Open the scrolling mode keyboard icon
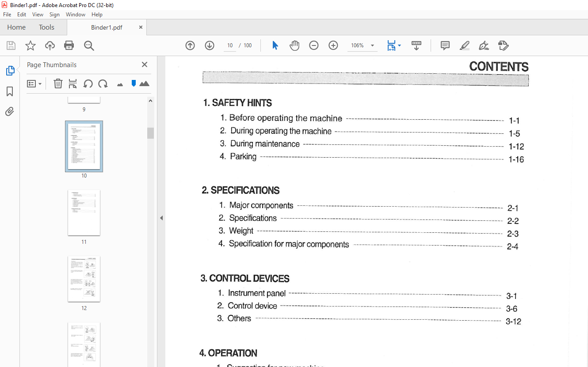588x367 pixels. tap(416, 45)
